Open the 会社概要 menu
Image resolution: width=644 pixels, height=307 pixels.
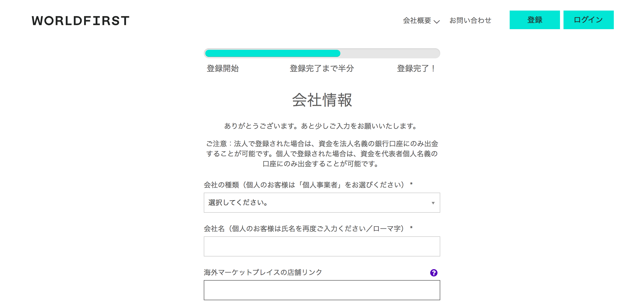click(x=421, y=20)
